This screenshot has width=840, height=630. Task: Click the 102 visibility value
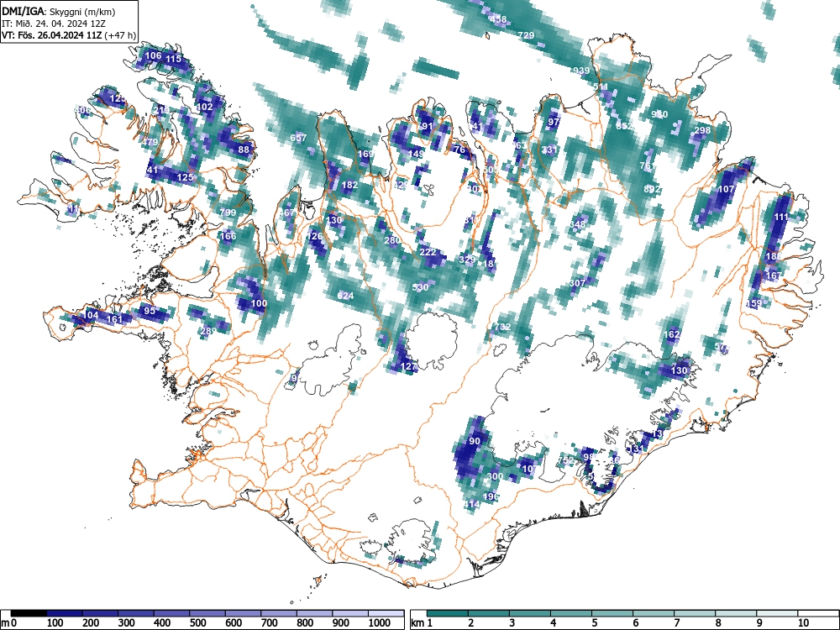click(x=205, y=107)
